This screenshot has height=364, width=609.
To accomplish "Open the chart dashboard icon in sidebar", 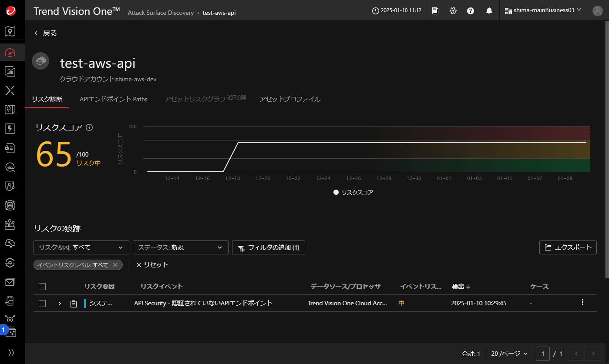I will pos(10,71).
